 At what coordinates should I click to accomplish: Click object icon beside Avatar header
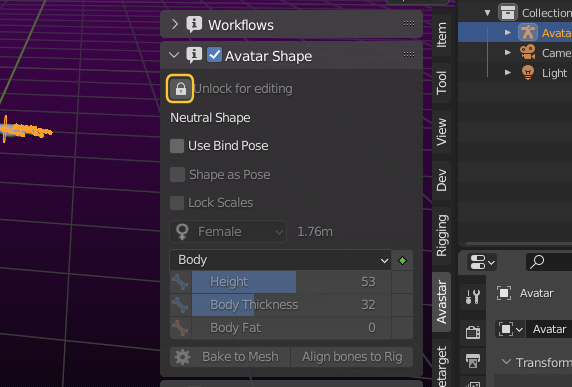point(504,293)
